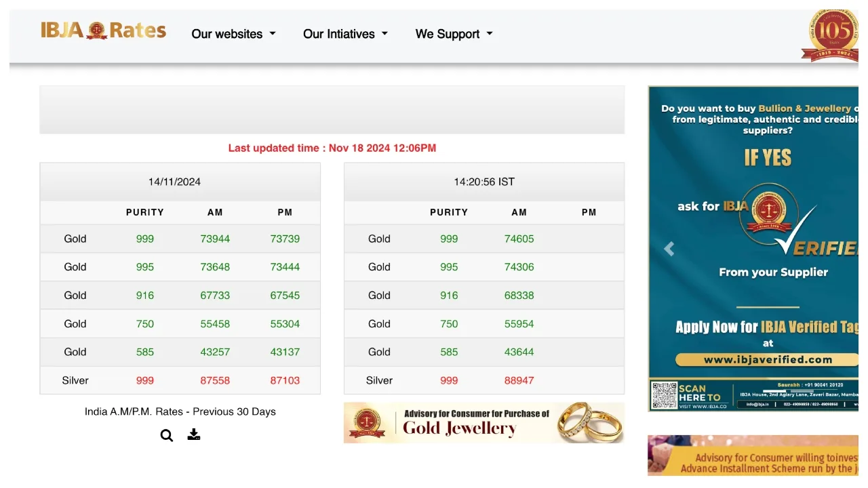Image resolution: width=868 pixels, height=488 pixels.
Task: Click the previous slide arrow on banner
Action: click(669, 249)
